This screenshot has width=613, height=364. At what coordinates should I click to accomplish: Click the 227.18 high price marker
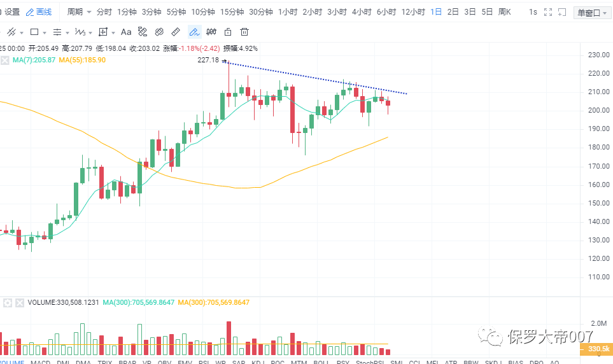point(208,60)
